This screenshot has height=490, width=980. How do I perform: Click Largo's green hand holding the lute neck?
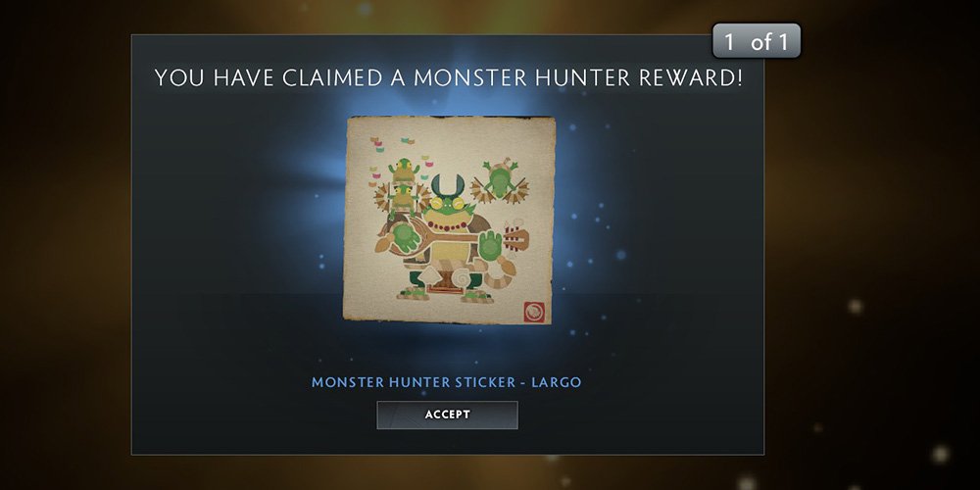[x=492, y=246]
